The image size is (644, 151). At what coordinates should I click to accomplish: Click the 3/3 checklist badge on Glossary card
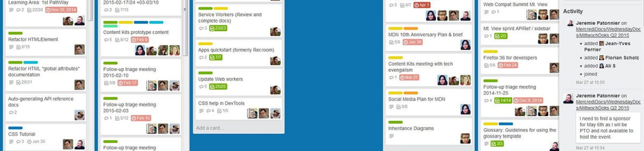point(497,144)
